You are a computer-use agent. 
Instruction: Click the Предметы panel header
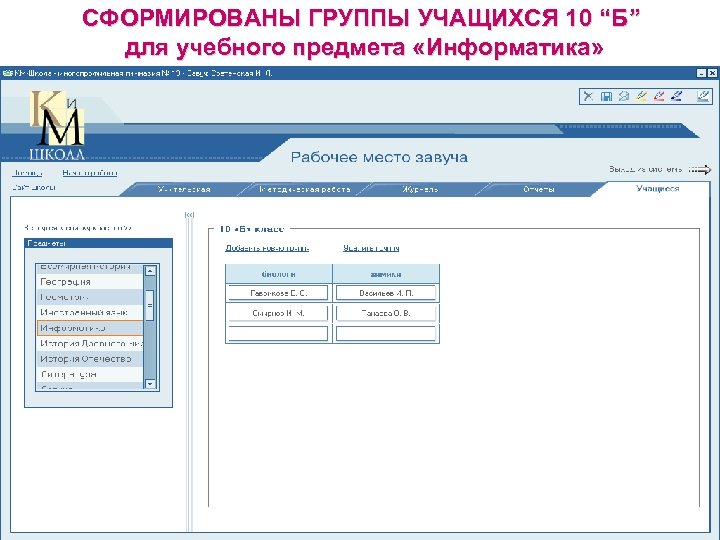tap(98, 243)
